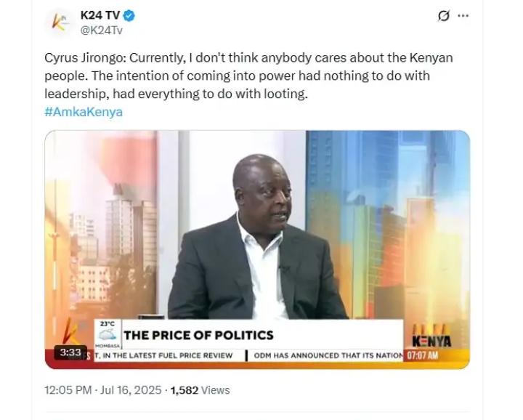Click the fuel price review ticker
Screen dimensions: 523x420
(163, 355)
